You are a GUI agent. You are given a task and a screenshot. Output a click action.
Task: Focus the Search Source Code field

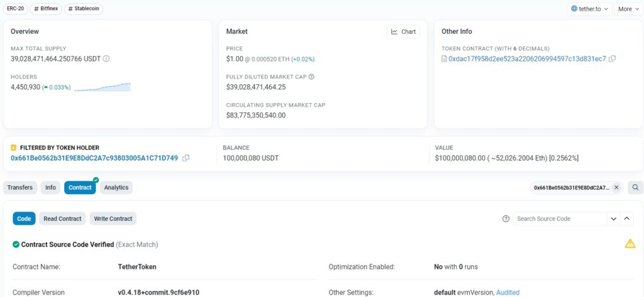559,219
